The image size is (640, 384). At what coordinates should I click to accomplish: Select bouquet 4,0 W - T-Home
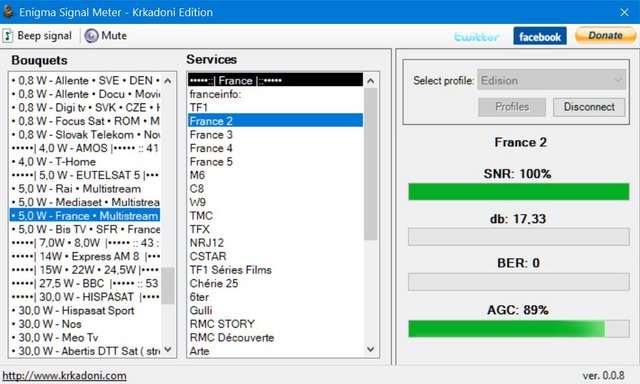point(85,161)
